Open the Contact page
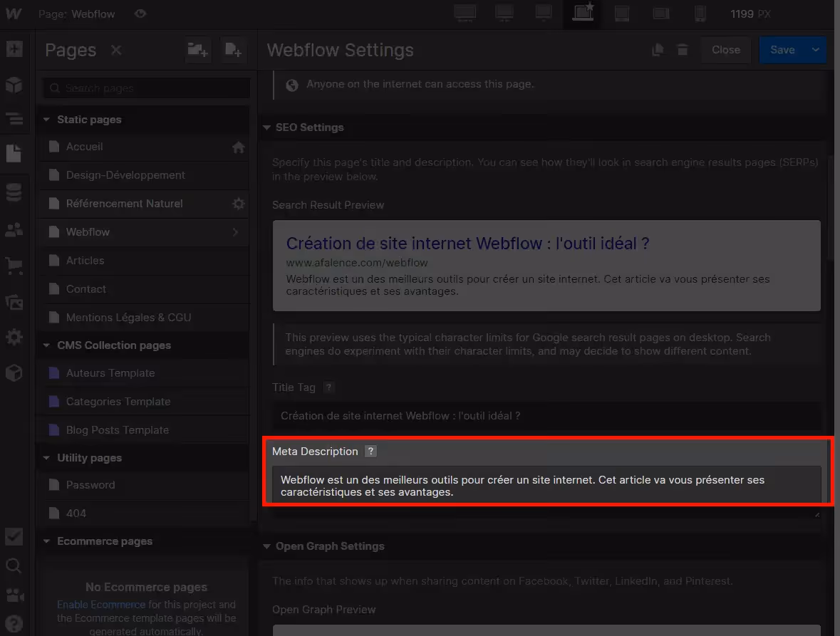Image resolution: width=840 pixels, height=636 pixels. tap(145, 289)
